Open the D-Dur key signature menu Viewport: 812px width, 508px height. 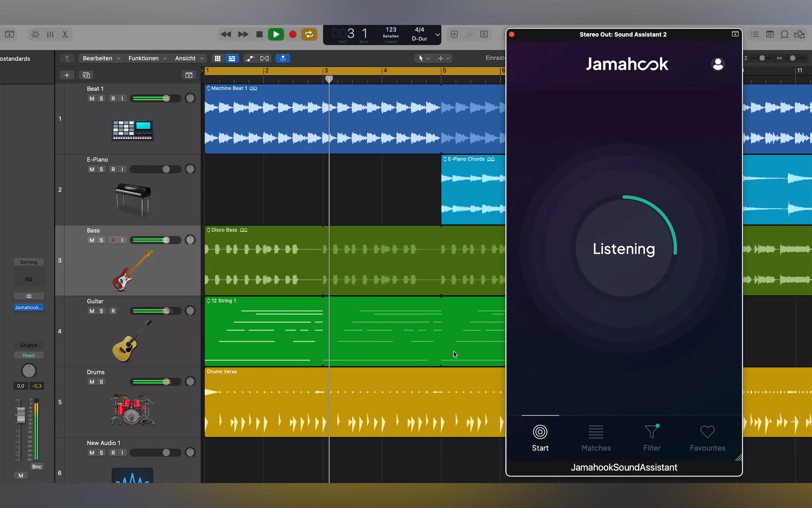(x=419, y=39)
